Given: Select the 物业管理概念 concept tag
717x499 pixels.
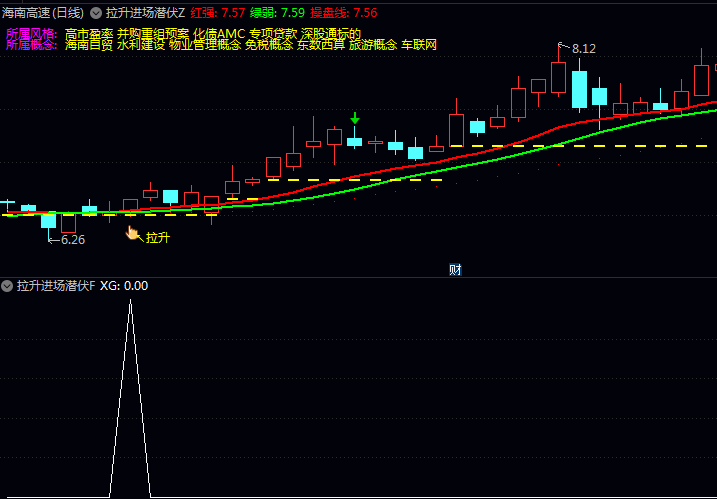Looking at the screenshot, I should pos(205,45).
